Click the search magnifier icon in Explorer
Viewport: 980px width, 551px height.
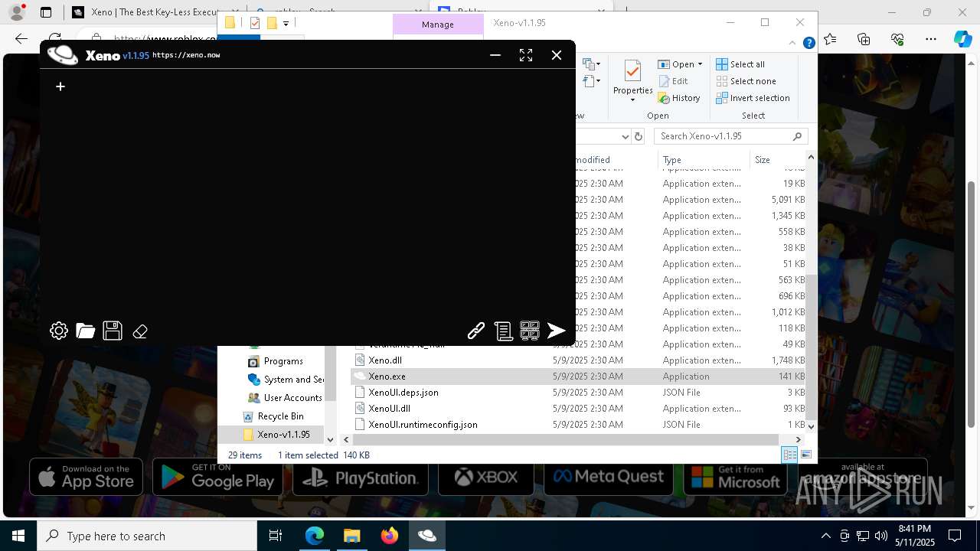click(x=798, y=136)
